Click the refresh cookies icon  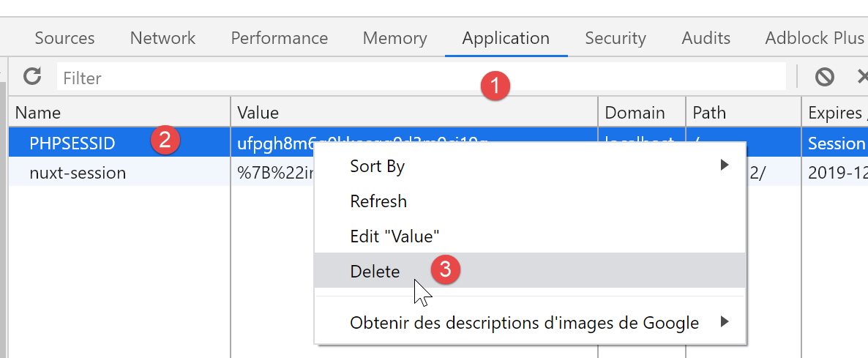click(31, 76)
